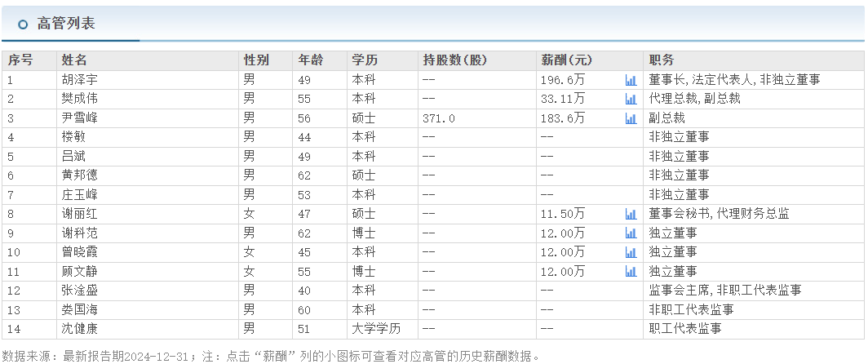Open salary history chart icon for 樊成伟
The image size is (868, 364).
coord(631,99)
